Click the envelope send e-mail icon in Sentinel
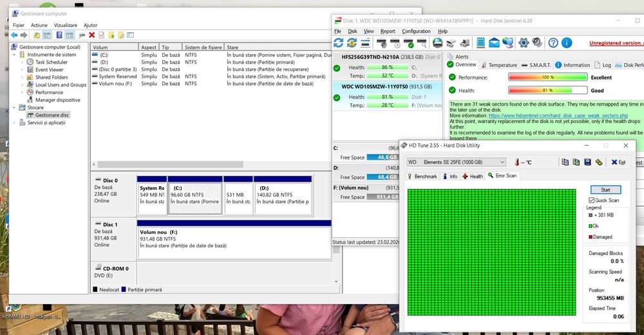 pos(494,43)
